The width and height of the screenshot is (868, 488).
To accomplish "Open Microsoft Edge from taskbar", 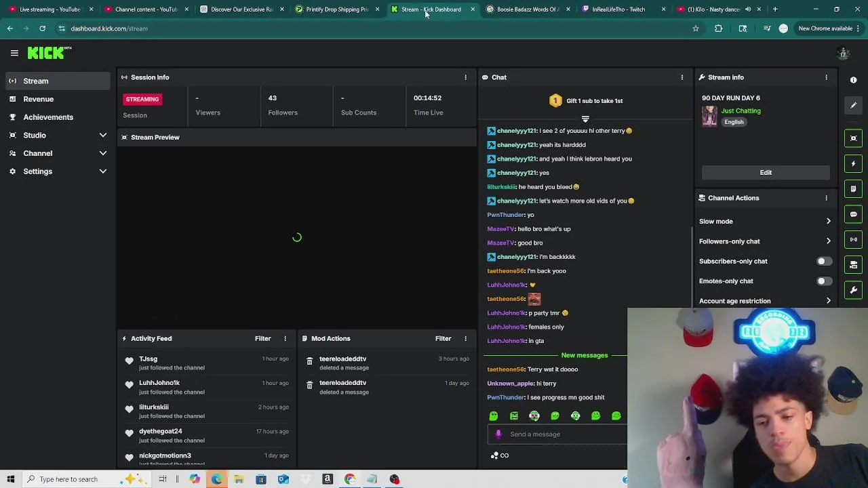I will (216, 479).
